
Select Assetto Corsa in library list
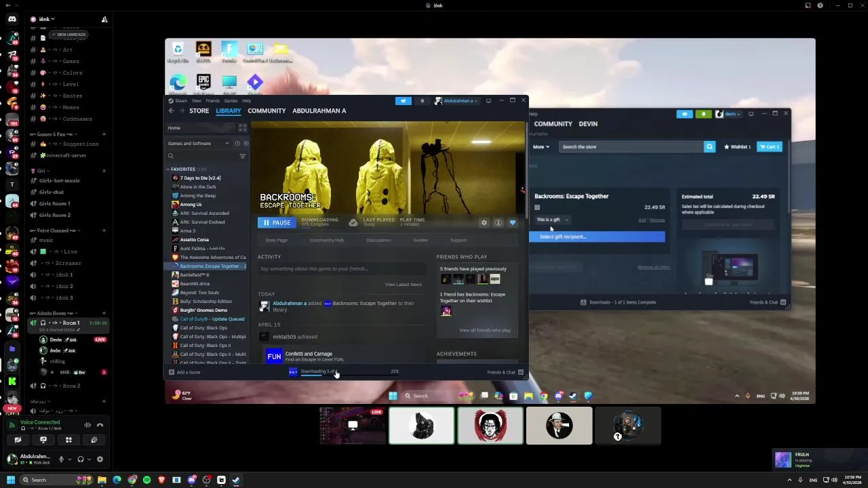194,239
